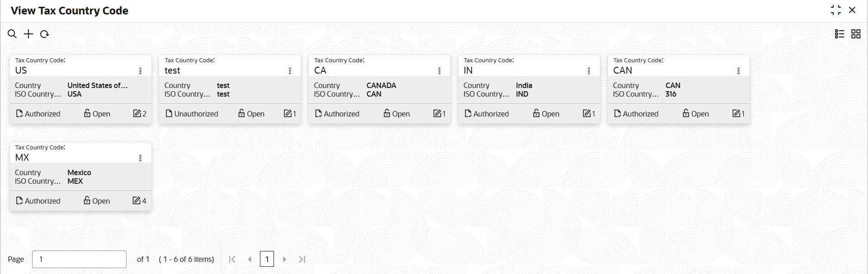Select page 1 in pagination

(267, 259)
